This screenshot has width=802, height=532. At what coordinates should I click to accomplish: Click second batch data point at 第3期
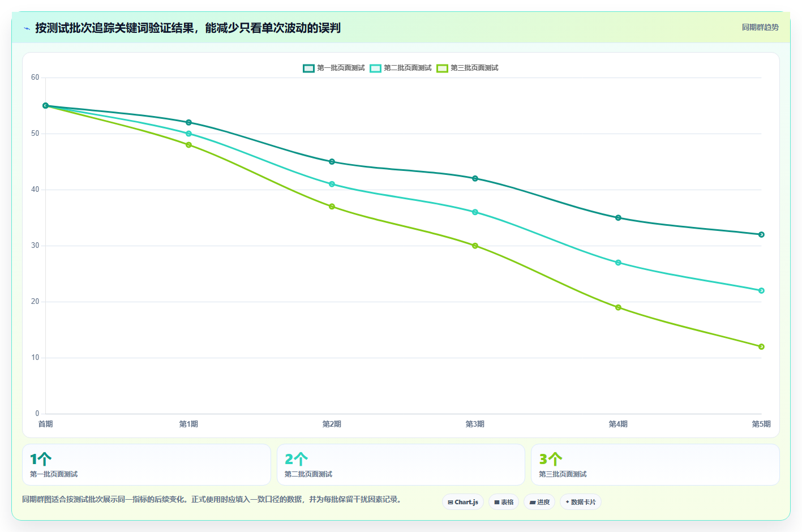pyautogui.click(x=475, y=212)
